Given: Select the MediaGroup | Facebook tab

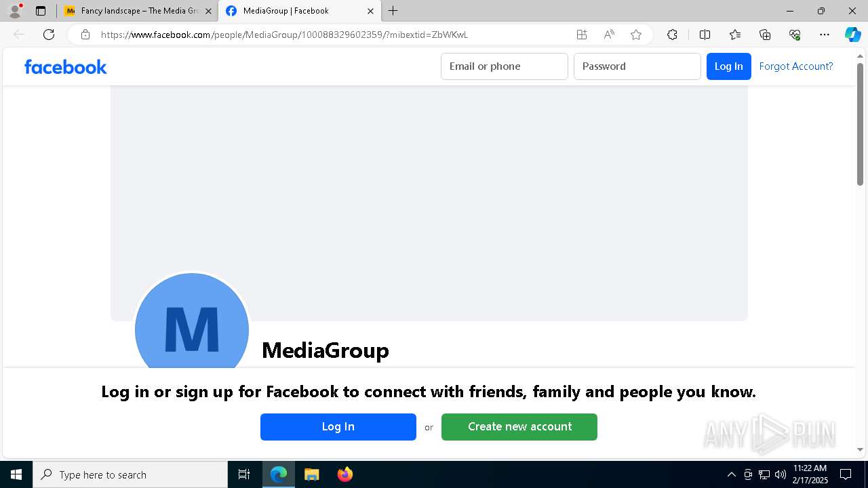Looking at the screenshot, I should 298,11.
